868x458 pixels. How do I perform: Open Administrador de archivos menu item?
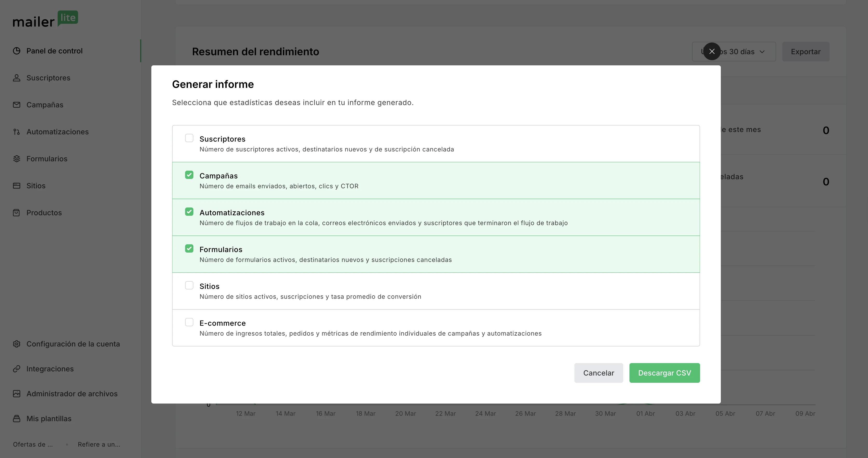tap(72, 394)
